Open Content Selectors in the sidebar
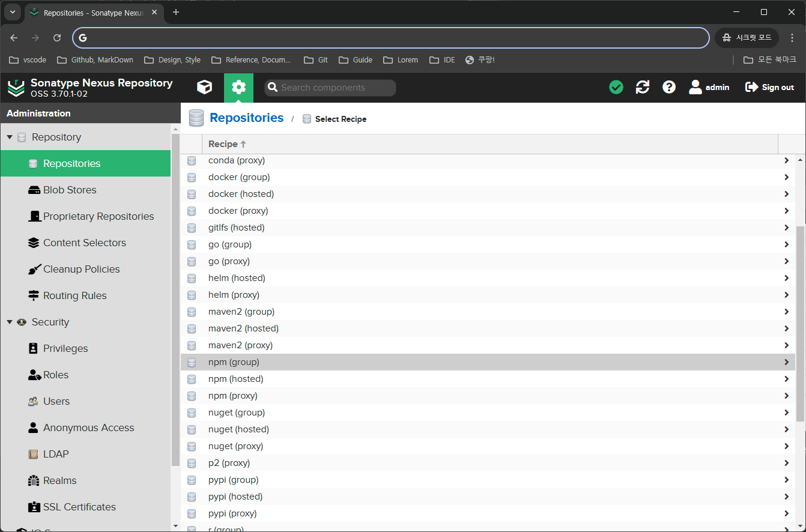Viewport: 806px width, 532px height. tap(85, 243)
